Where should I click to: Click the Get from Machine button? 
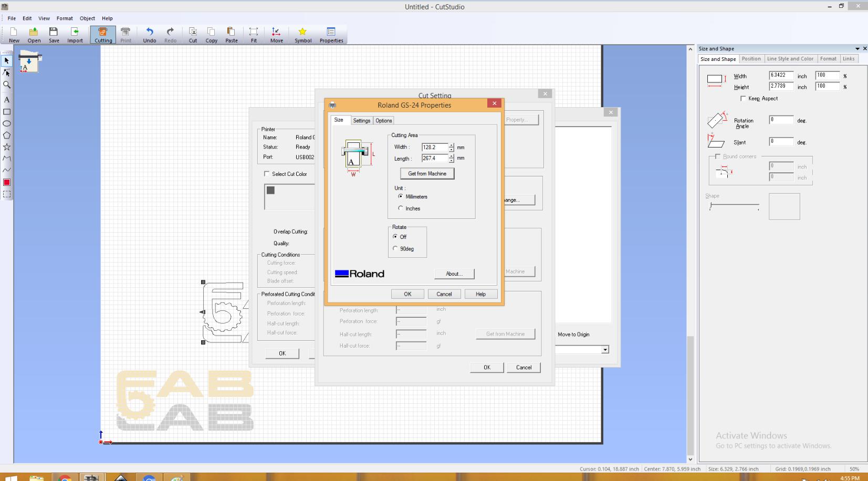pos(427,174)
